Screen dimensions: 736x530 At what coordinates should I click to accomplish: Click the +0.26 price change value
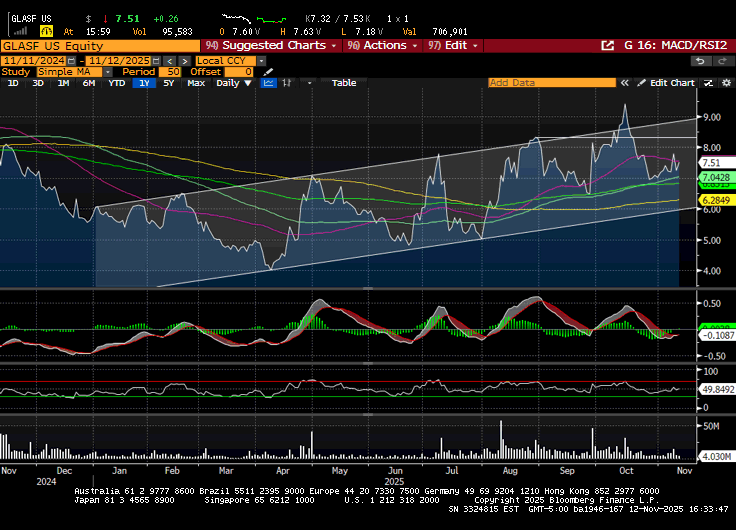coord(166,19)
